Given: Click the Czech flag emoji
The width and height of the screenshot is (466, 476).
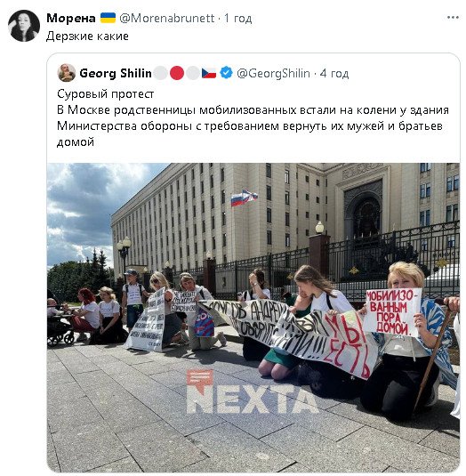Looking at the screenshot, I should [x=209, y=73].
